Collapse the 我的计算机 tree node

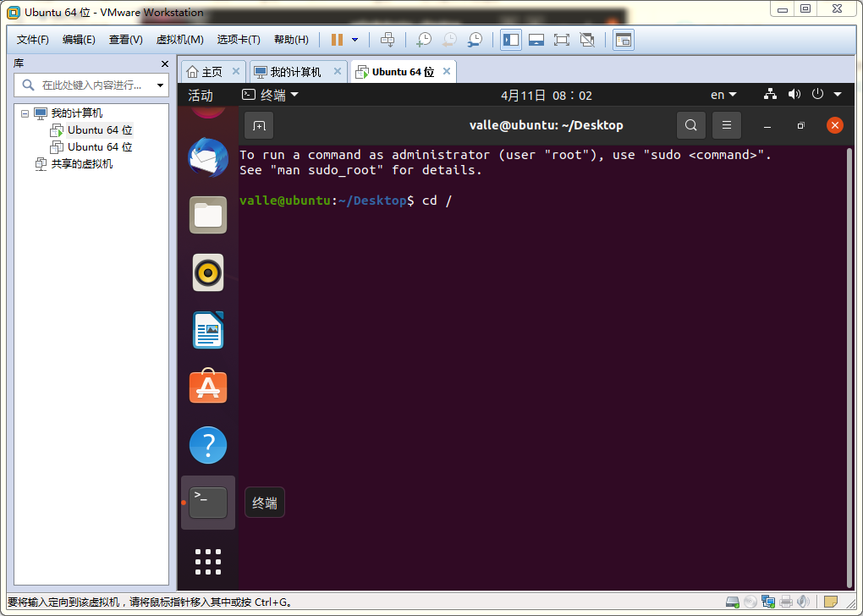[x=25, y=113]
